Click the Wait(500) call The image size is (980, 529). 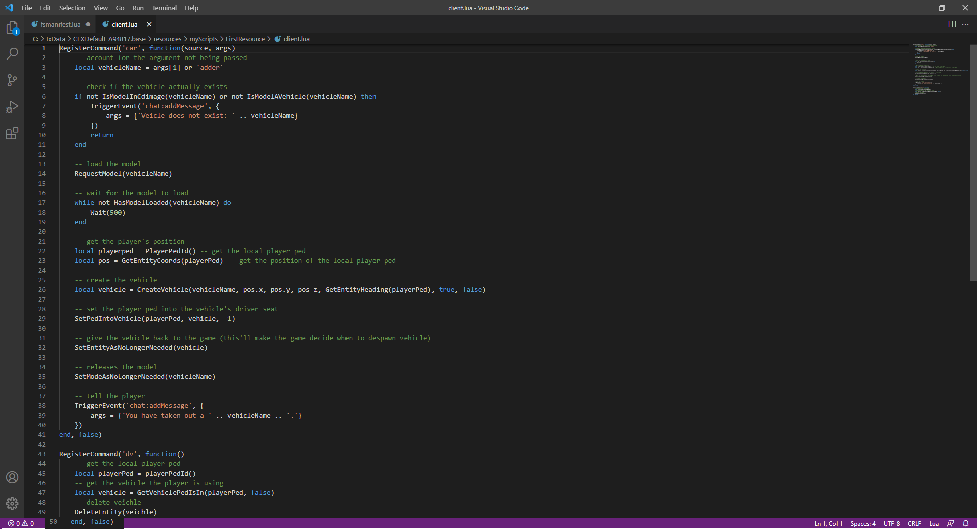point(108,212)
